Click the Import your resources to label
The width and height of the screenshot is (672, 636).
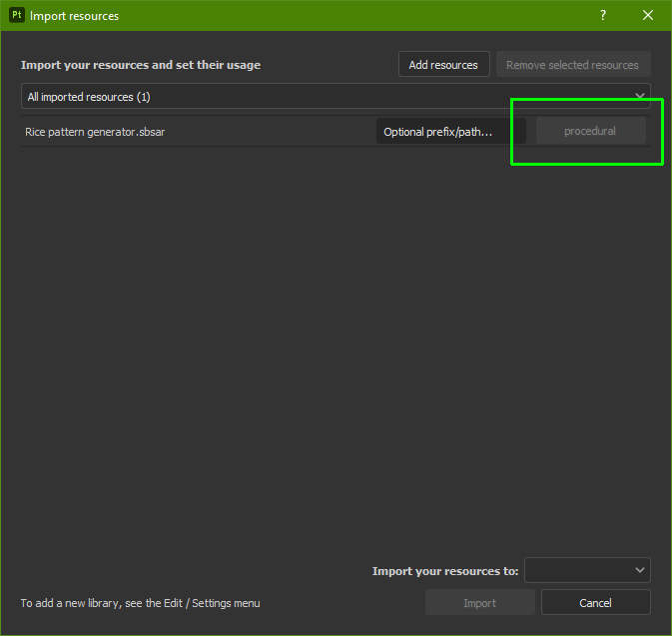click(x=444, y=571)
